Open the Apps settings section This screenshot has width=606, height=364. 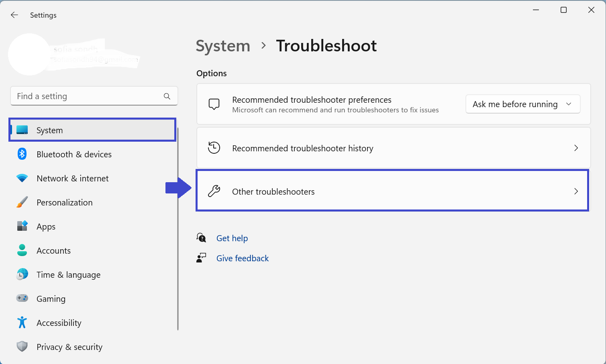(x=46, y=227)
